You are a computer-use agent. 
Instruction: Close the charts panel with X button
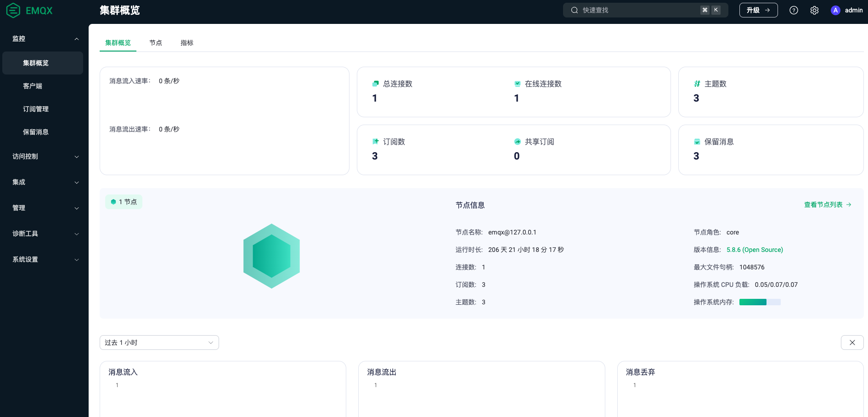[x=852, y=343]
